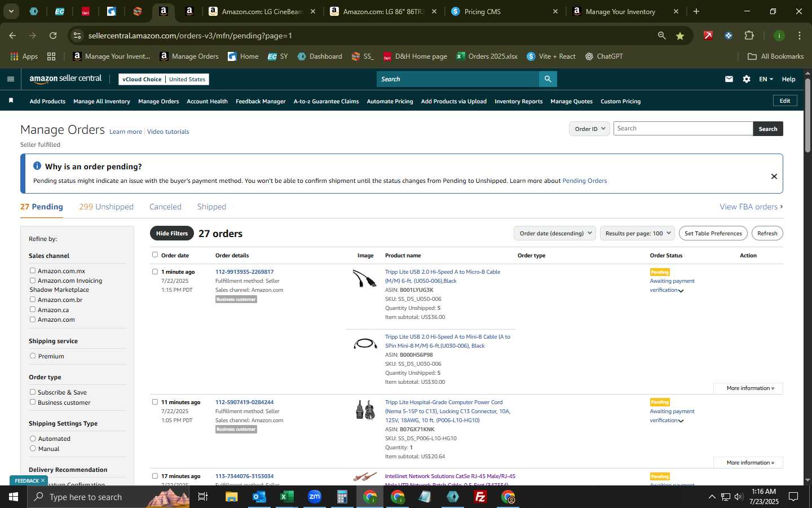This screenshot has width=812, height=508.
Task: Select Manual shipping settings type
Action: tap(33, 449)
